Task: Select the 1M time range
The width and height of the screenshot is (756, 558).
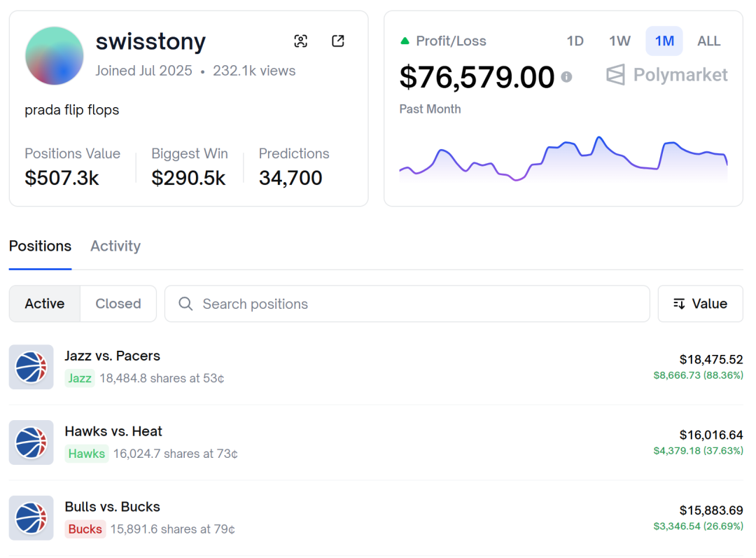Action: tap(664, 41)
